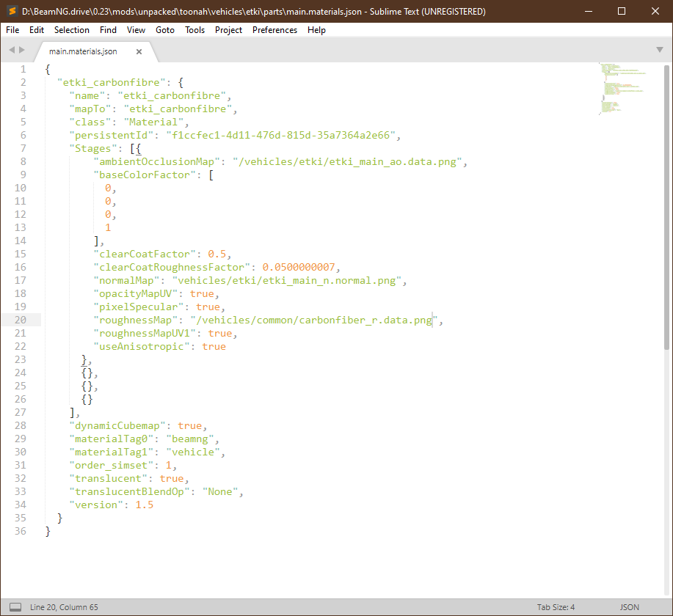Image resolution: width=673 pixels, height=616 pixels.
Task: Open the Goto menu
Action: (165, 30)
